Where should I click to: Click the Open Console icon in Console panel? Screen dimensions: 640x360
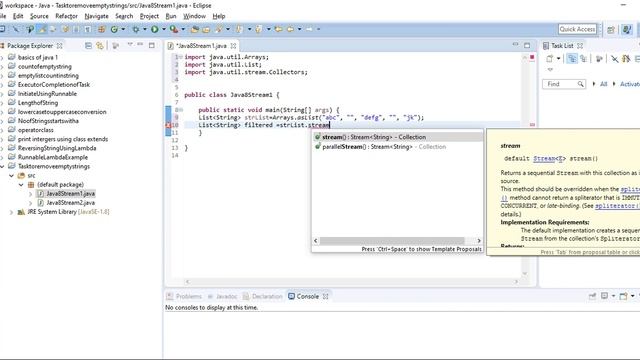623,296
